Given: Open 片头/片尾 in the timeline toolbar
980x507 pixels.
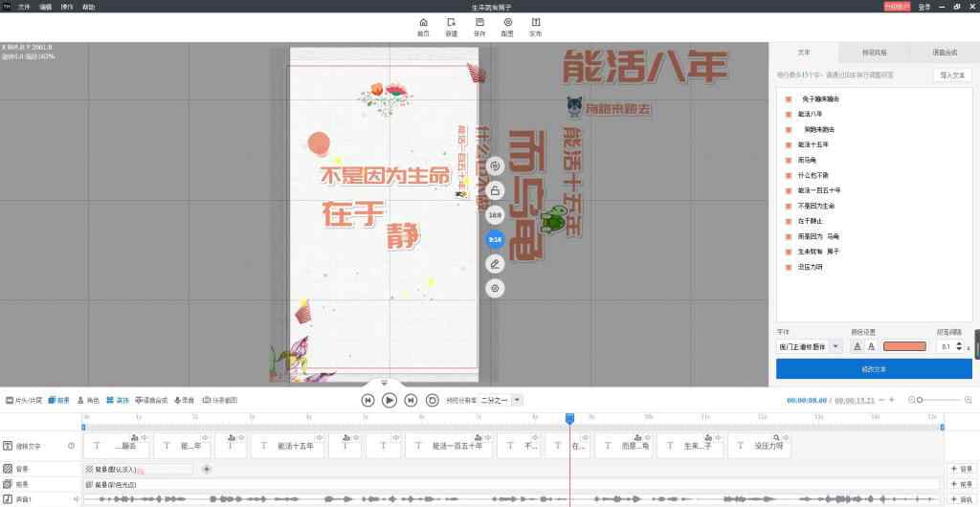Looking at the screenshot, I should pyautogui.click(x=24, y=400).
